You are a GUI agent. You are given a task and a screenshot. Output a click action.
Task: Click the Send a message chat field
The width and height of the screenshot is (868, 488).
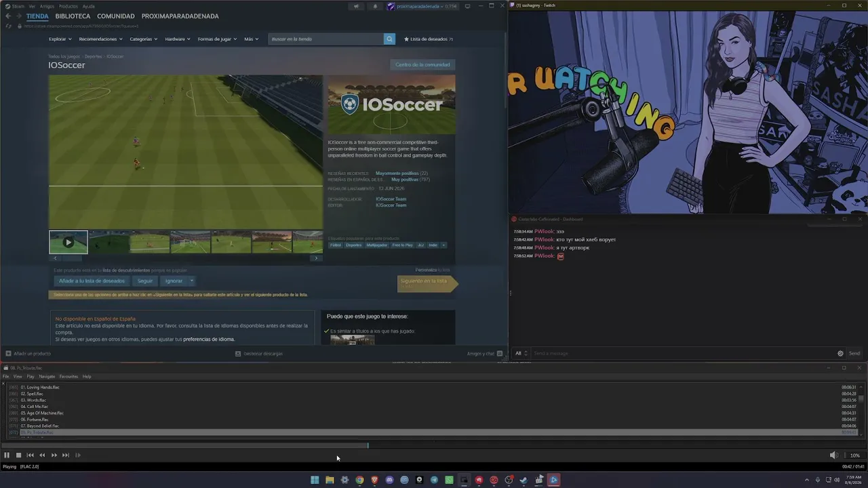click(684, 353)
